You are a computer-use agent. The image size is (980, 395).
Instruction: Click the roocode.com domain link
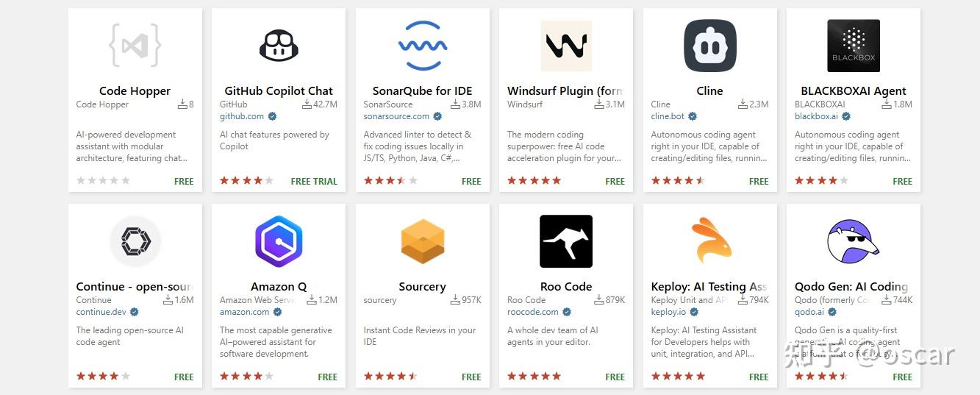[532, 312]
